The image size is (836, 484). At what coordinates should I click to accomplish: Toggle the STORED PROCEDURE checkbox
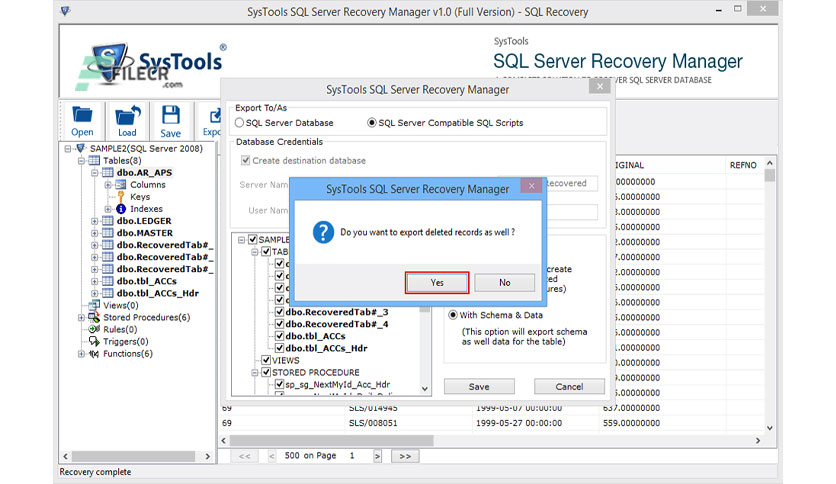(266, 372)
